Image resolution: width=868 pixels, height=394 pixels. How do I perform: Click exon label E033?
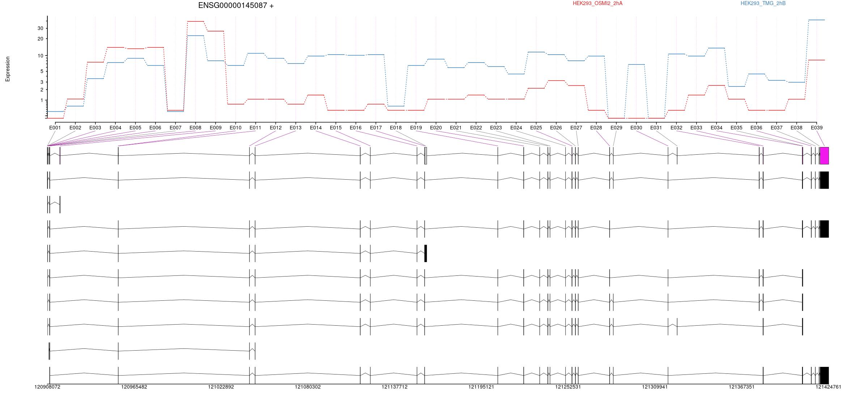pyautogui.click(x=696, y=128)
